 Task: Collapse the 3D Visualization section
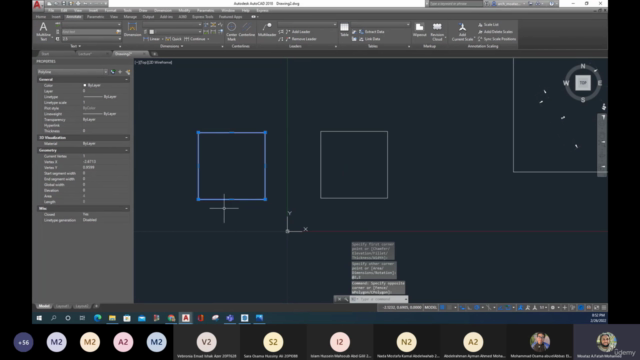[x=127, y=138]
